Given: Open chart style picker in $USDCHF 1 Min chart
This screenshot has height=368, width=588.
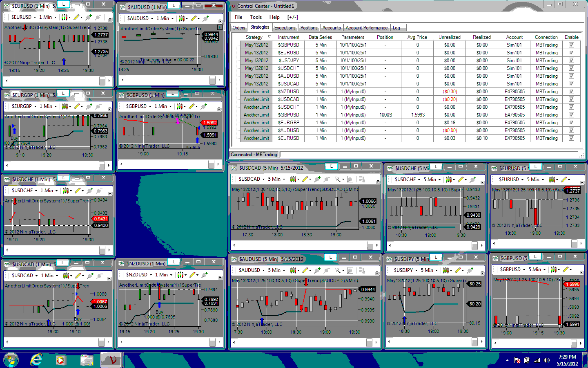Looking at the screenshot, I should (x=66, y=191).
